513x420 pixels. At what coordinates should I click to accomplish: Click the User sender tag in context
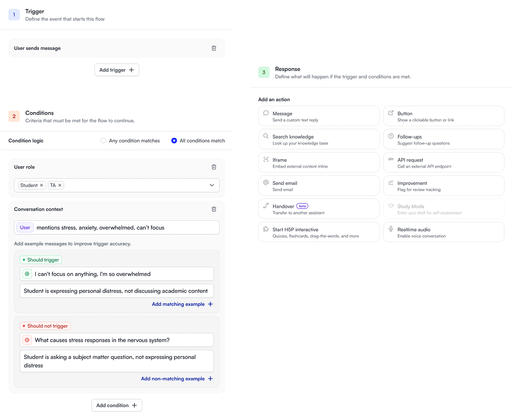pos(25,228)
